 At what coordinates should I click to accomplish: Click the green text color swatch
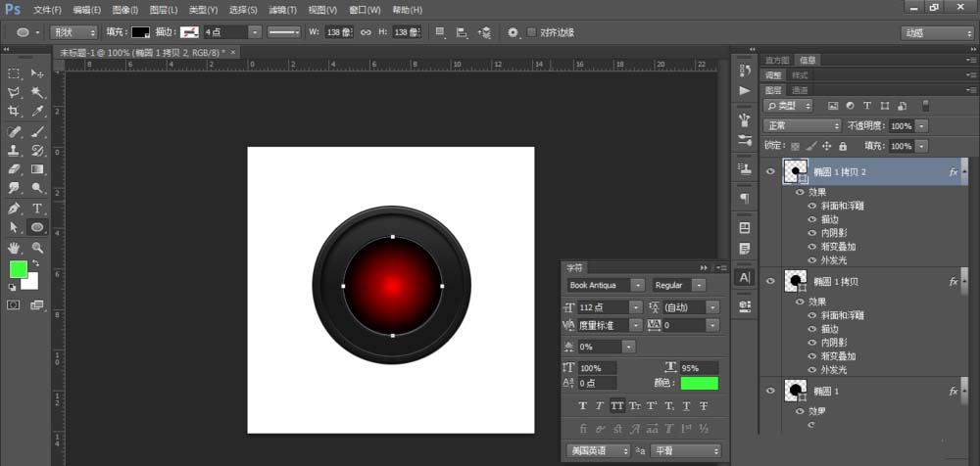pyautogui.click(x=699, y=383)
